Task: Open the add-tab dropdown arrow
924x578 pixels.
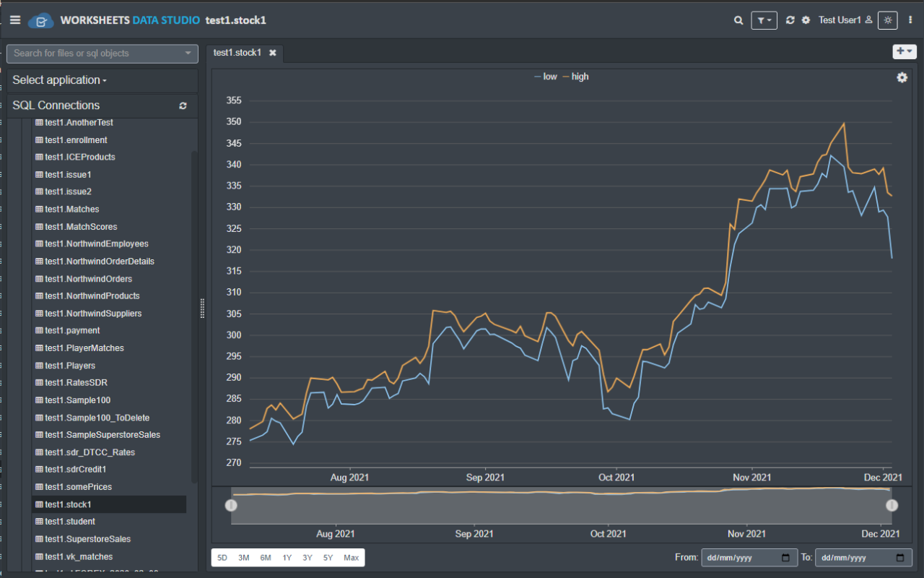Action: coord(910,51)
